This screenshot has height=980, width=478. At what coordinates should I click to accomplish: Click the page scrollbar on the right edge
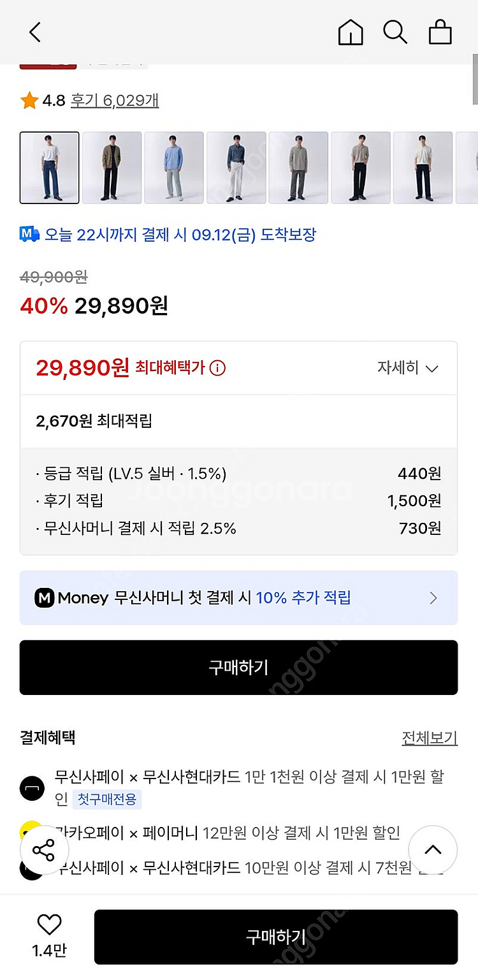475,80
